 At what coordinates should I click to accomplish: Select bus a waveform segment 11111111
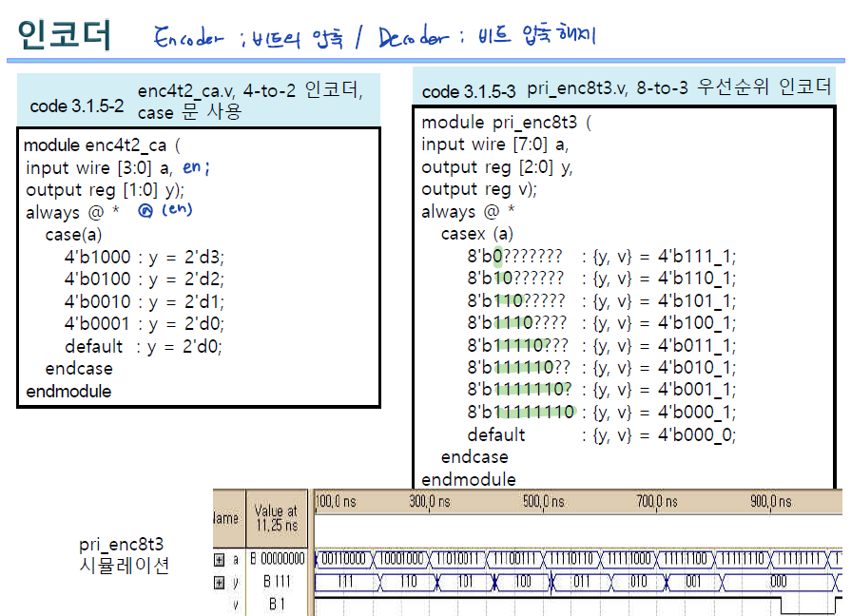click(799, 558)
